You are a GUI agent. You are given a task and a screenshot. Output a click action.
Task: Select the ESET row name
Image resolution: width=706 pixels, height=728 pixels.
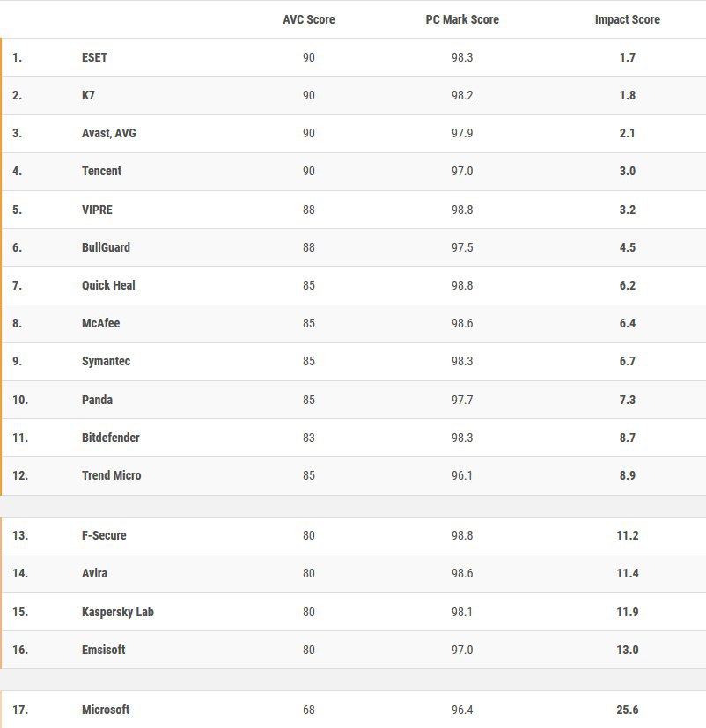pos(94,57)
